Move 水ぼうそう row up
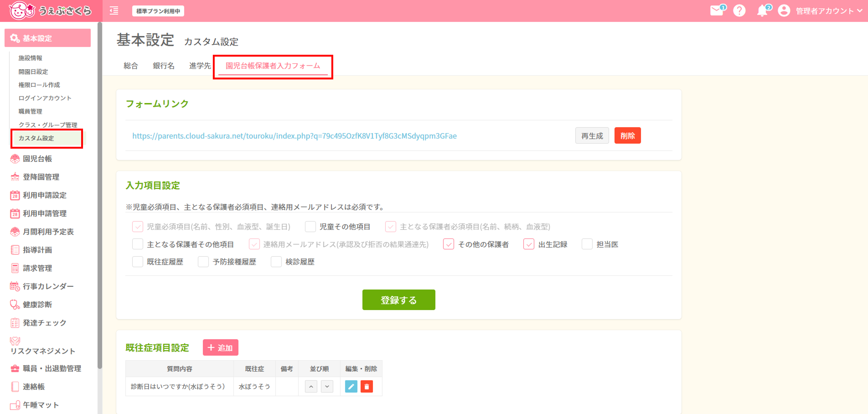The height and width of the screenshot is (414, 868). coord(311,386)
